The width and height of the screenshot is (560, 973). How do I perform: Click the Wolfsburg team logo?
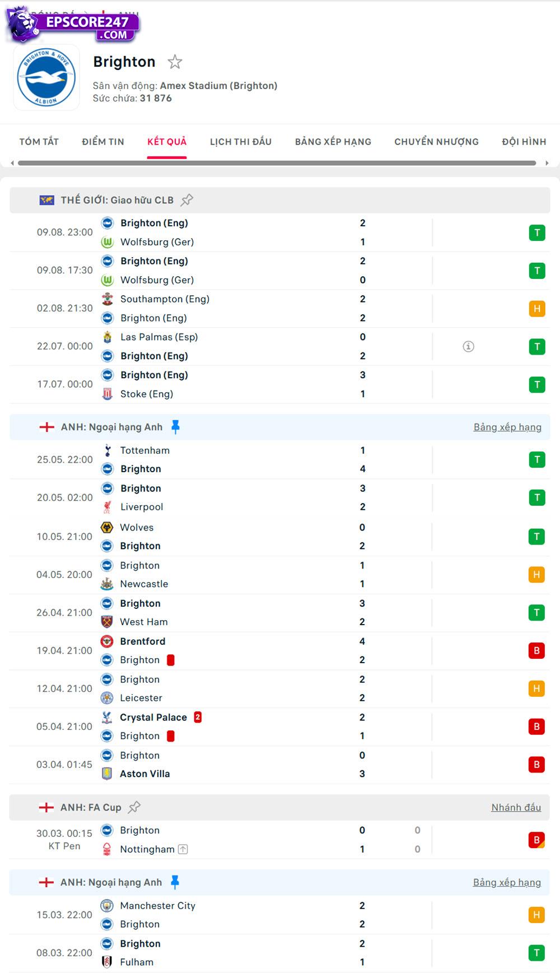tap(107, 242)
